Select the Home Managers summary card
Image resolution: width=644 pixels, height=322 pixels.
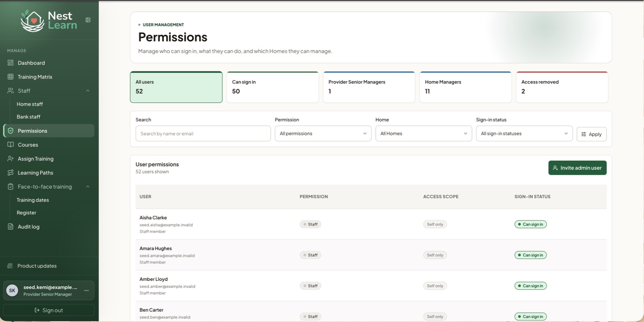coord(465,87)
